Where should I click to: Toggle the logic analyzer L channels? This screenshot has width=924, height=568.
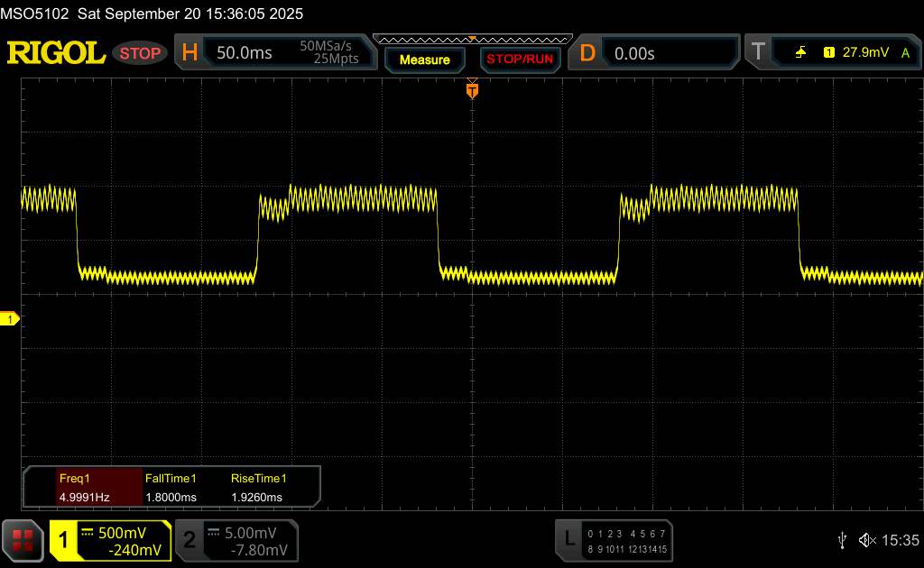coord(615,540)
